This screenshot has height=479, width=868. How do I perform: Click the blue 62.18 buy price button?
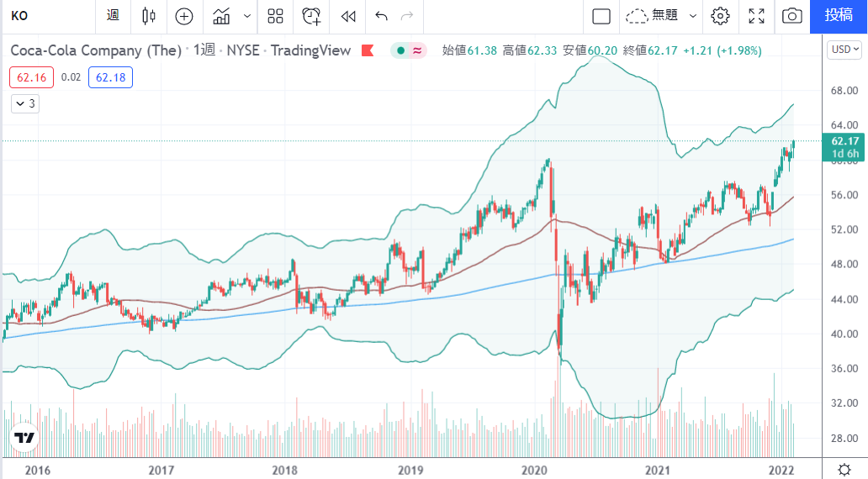point(110,77)
